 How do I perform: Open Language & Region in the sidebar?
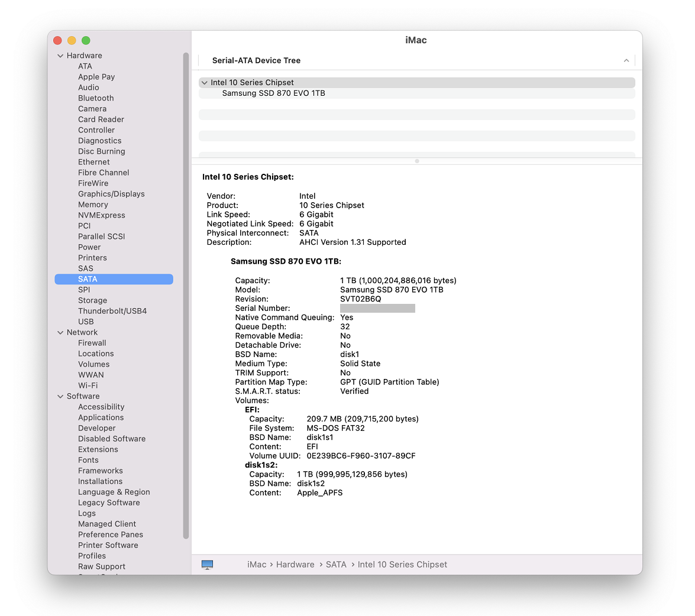[114, 492]
